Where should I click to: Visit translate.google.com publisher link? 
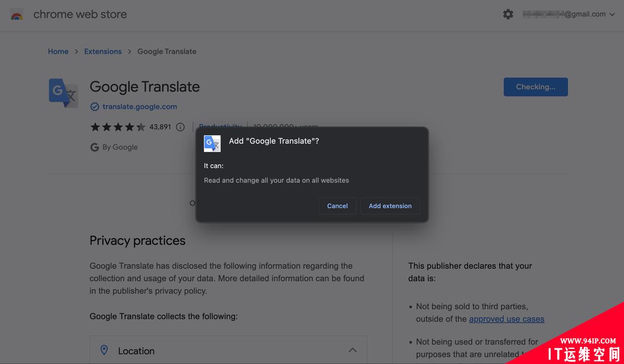(140, 107)
